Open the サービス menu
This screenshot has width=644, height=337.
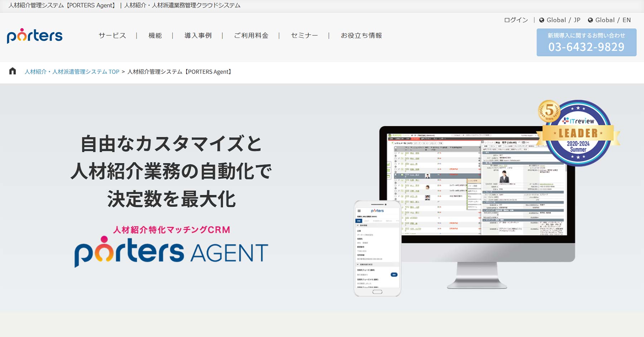tap(112, 35)
